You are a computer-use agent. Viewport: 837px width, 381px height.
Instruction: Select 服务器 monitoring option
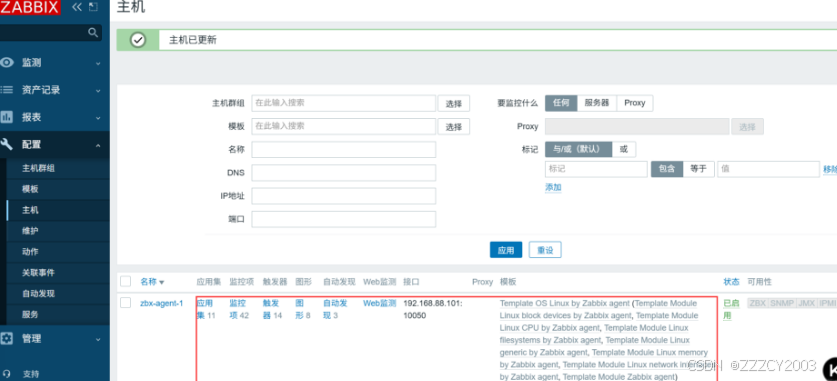597,103
